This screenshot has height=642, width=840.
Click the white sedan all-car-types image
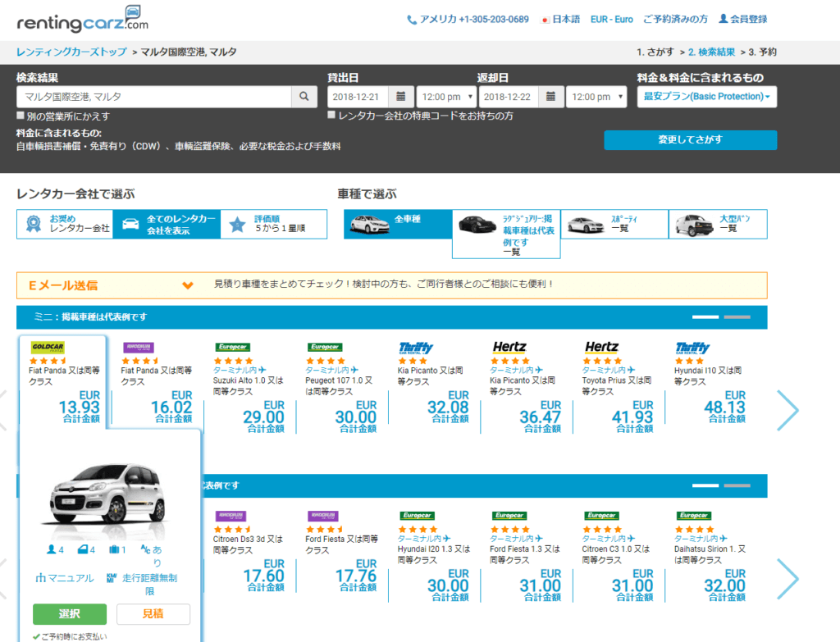tap(370, 225)
